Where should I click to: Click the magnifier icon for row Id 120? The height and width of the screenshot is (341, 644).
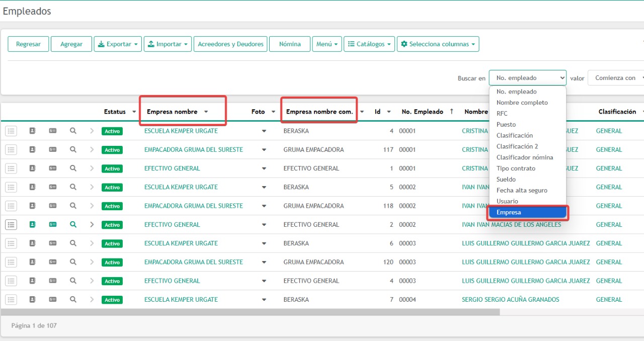[73, 262]
